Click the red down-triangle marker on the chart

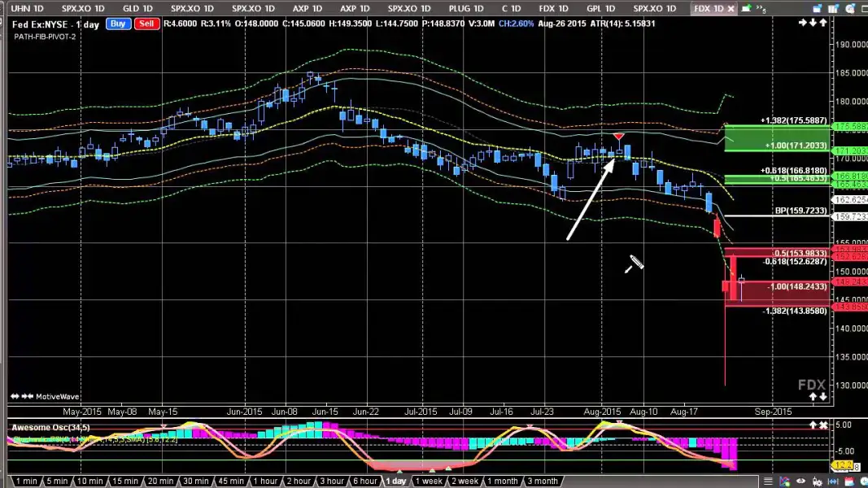tap(619, 137)
